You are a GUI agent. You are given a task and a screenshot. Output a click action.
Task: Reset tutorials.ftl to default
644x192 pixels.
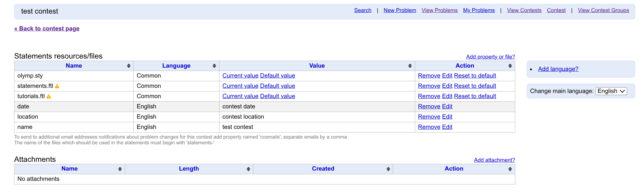click(475, 96)
